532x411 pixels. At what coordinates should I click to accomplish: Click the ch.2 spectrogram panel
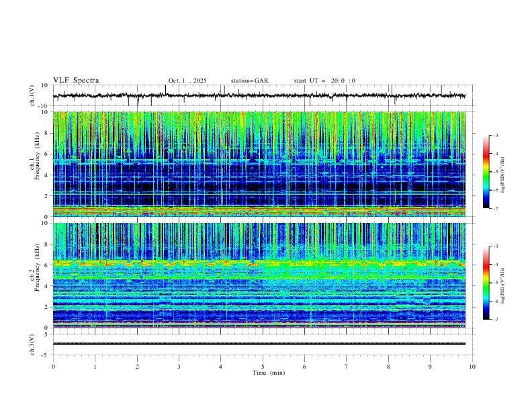pyautogui.click(x=259, y=275)
